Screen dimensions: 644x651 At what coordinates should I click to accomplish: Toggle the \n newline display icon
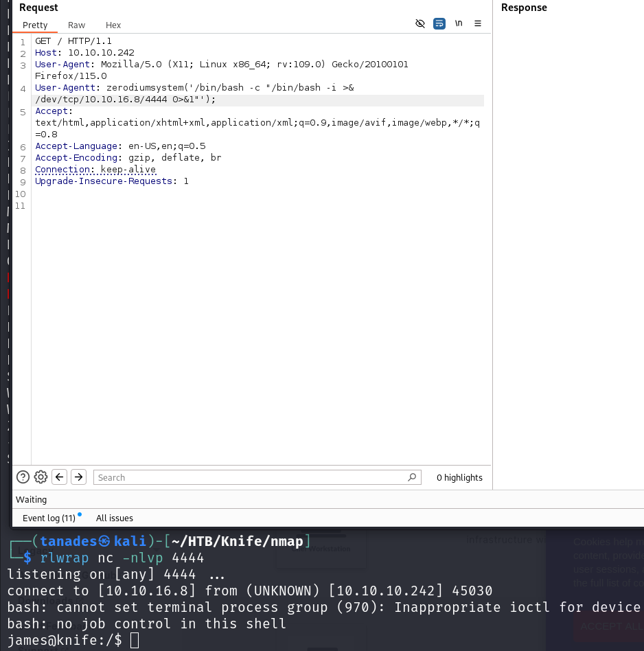coord(459,23)
